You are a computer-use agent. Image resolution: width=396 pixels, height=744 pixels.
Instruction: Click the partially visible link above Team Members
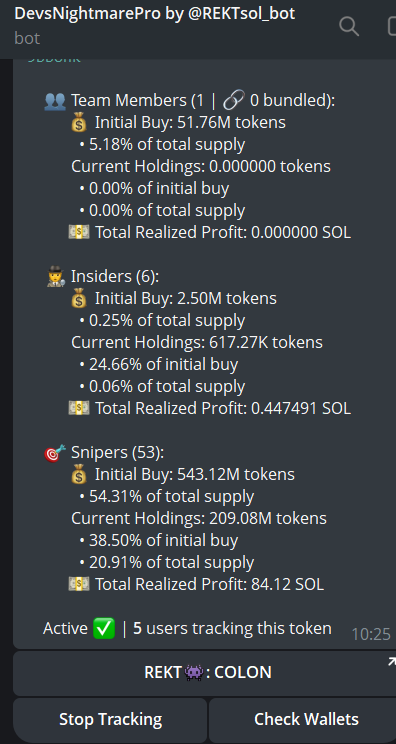click(x=54, y=60)
